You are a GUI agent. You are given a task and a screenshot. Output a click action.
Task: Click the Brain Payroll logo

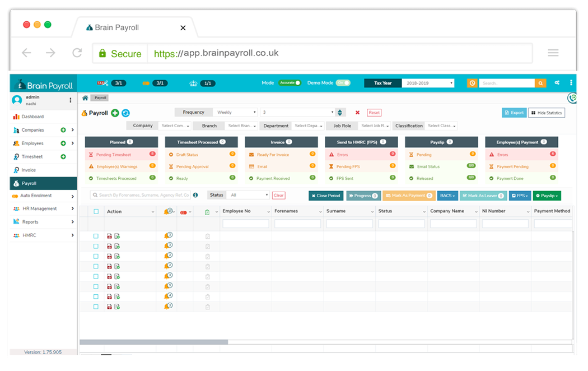(x=44, y=85)
